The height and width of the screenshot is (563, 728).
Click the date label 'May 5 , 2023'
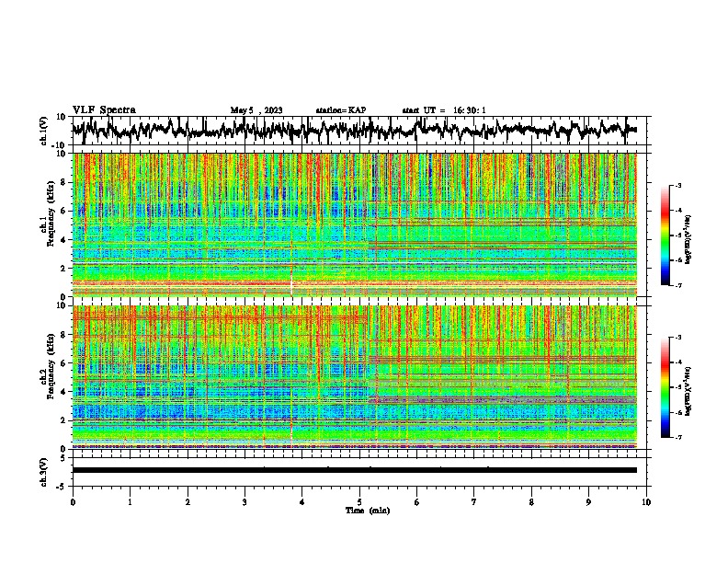tap(256, 110)
